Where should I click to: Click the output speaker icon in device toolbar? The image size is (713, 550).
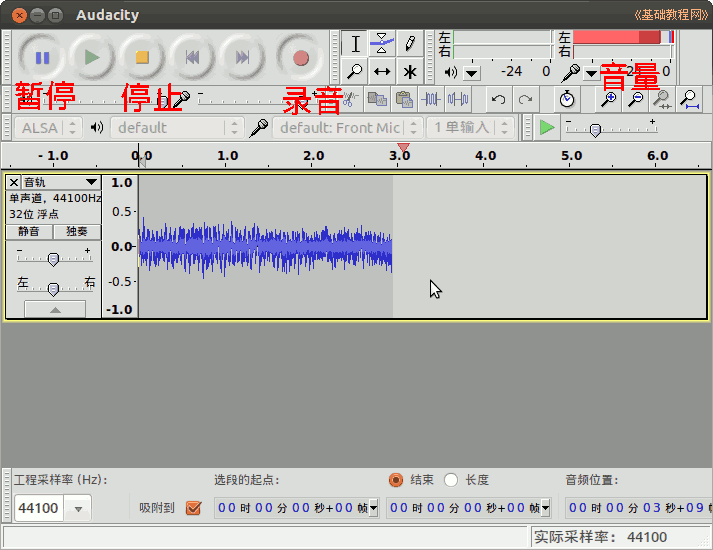click(96, 128)
